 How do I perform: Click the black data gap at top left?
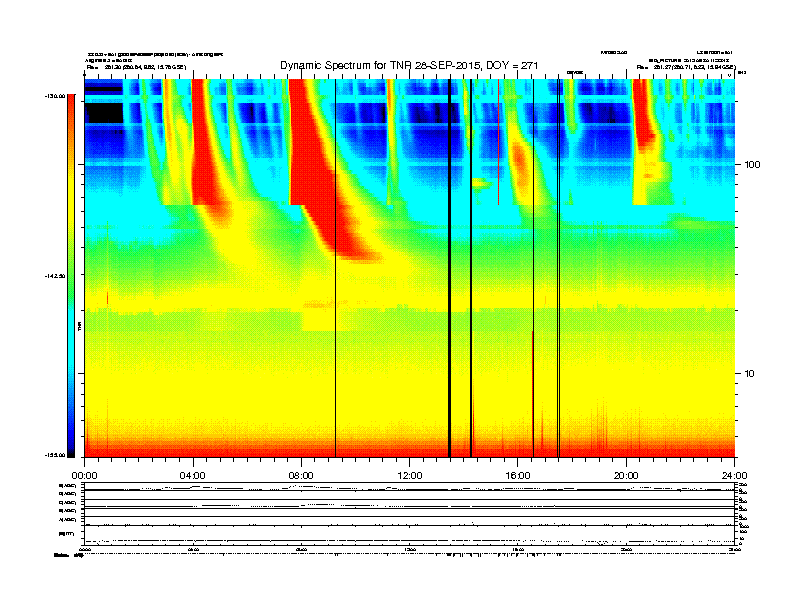pos(105,113)
